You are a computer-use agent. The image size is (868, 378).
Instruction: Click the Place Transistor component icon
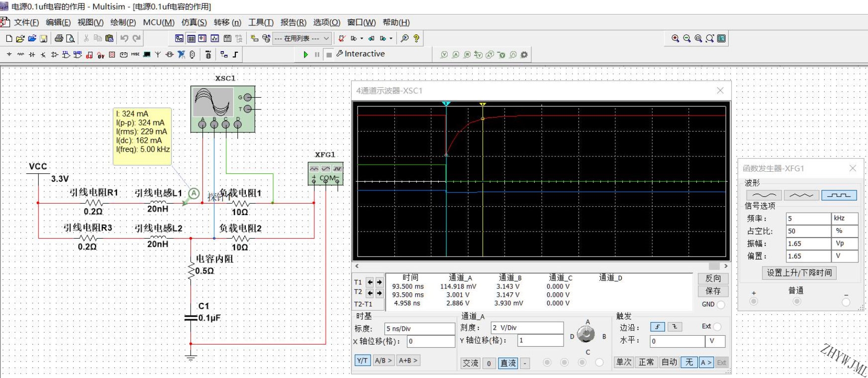click(x=43, y=54)
